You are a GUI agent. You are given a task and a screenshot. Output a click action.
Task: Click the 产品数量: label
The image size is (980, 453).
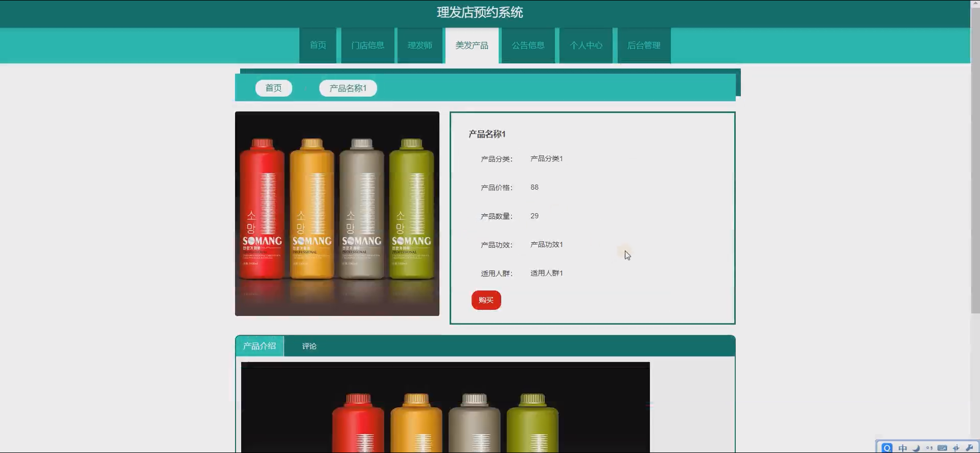(497, 216)
